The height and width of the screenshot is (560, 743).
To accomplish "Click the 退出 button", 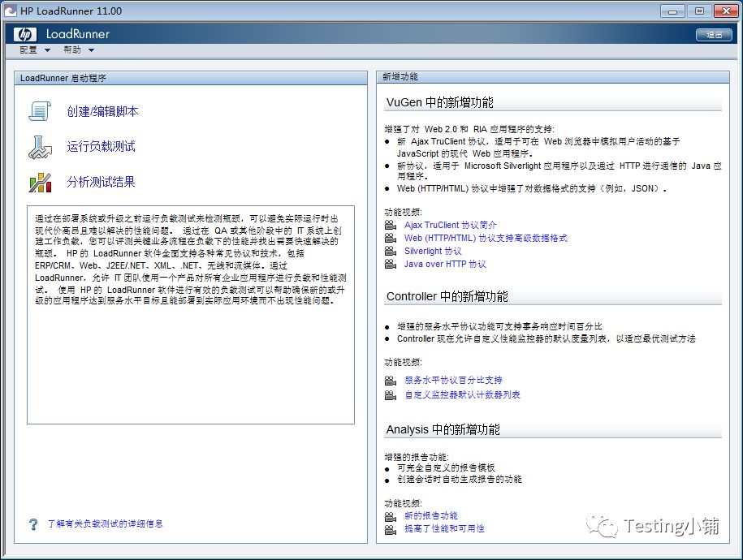I will point(714,35).
